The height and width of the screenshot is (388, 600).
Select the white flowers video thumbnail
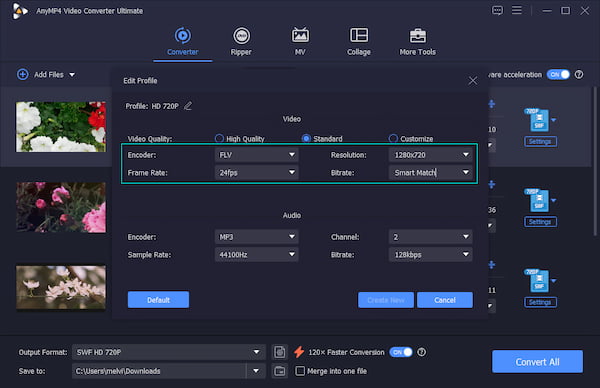(x=61, y=127)
